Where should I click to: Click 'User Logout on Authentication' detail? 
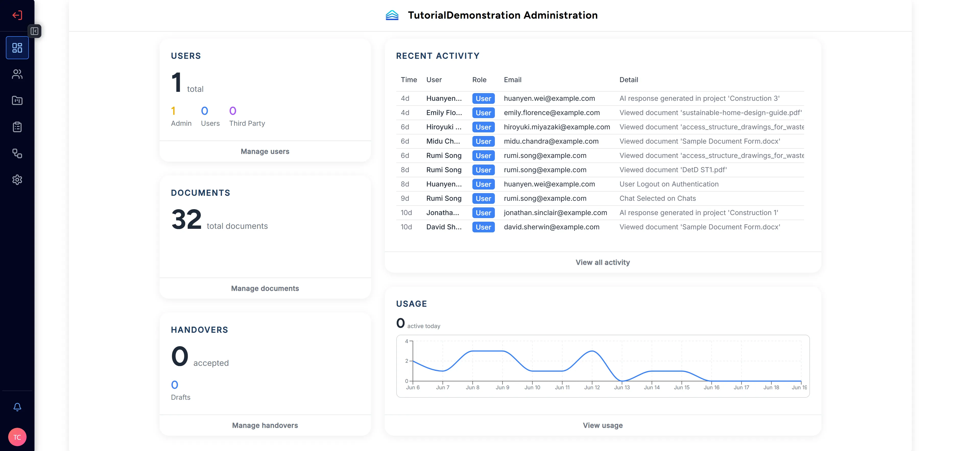point(669,184)
